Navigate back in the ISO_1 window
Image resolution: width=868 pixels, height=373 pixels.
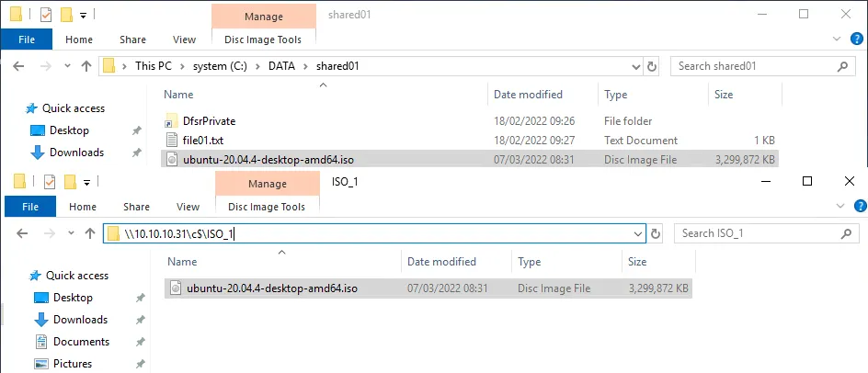21,233
